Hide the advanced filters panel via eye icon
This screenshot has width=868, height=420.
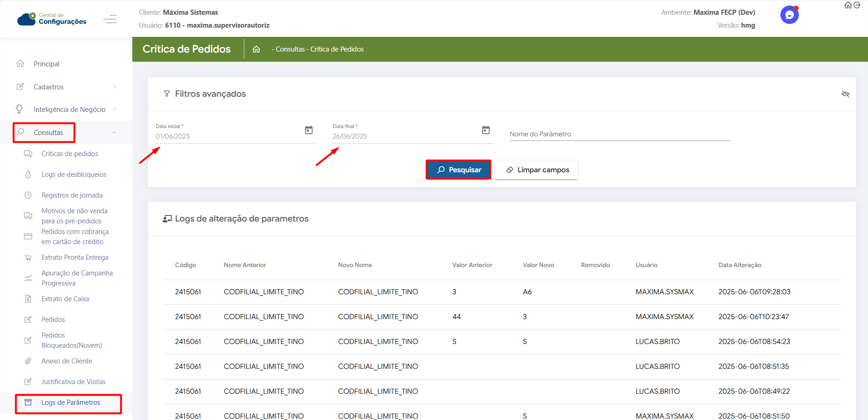click(845, 94)
